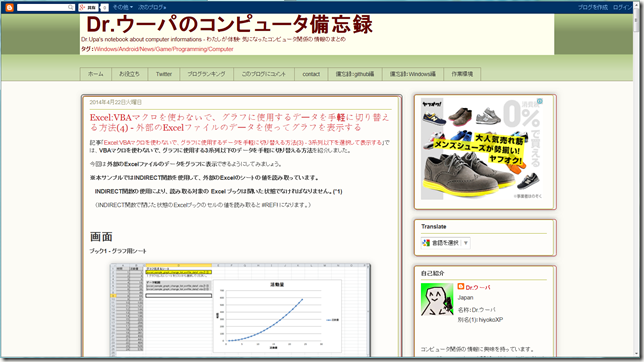Click the ブログを作成 link
The height and width of the screenshot is (362, 644).
tap(592, 7)
